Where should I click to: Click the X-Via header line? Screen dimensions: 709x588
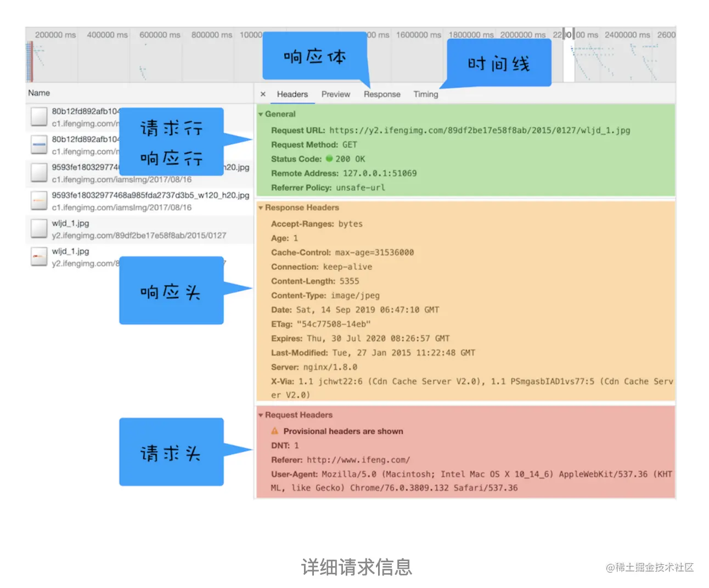pyautogui.click(x=472, y=388)
